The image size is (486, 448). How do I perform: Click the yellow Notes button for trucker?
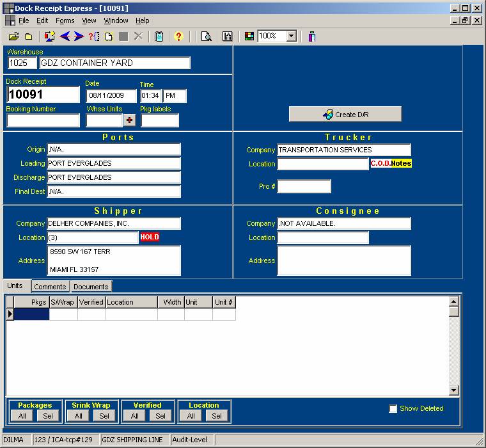(x=402, y=164)
